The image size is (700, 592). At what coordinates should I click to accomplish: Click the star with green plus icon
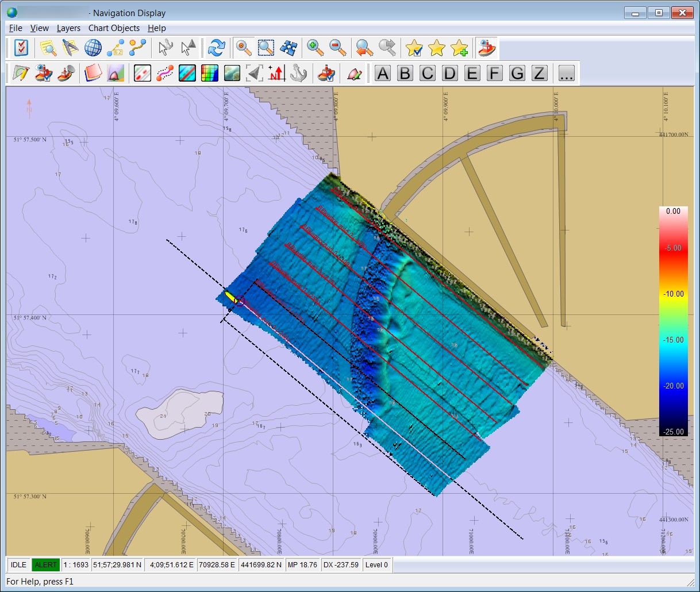459,48
